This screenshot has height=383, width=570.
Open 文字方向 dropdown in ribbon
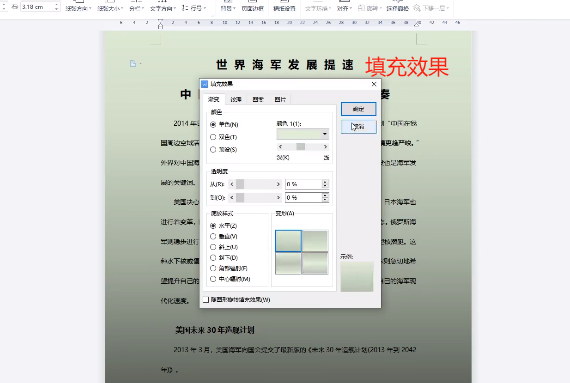[163, 8]
